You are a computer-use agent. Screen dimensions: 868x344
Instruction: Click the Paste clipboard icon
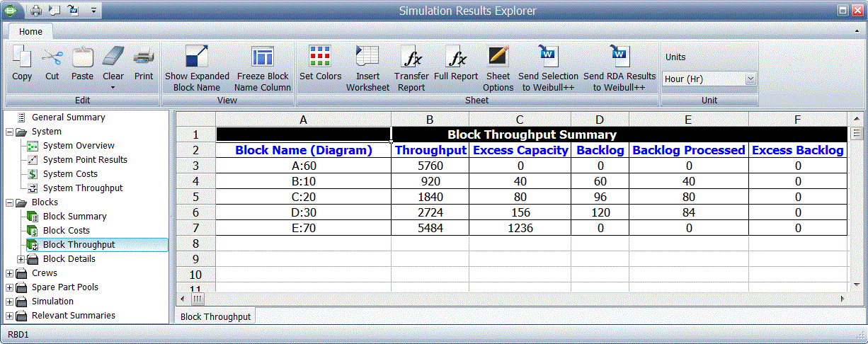coord(82,58)
